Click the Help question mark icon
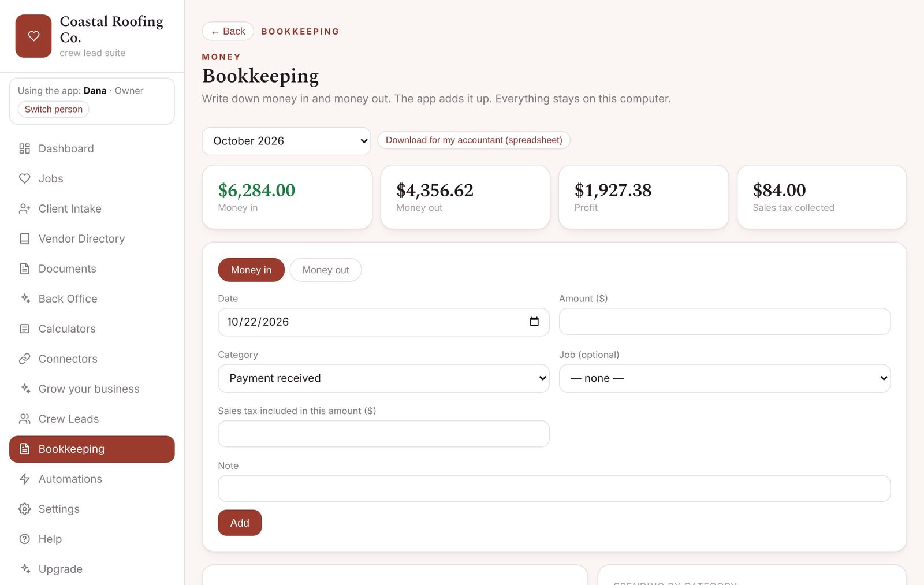The height and width of the screenshot is (585, 924). pos(24,539)
